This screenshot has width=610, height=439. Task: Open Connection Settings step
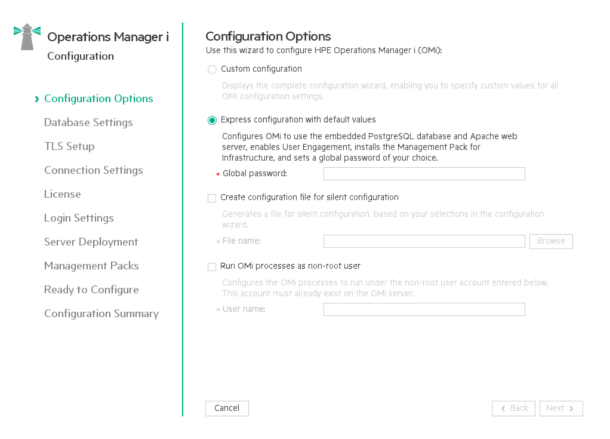93,170
